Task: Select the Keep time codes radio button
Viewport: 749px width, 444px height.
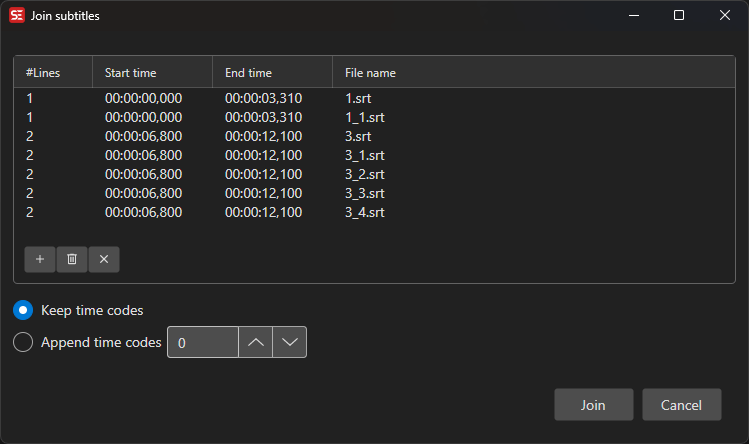Action: (24, 310)
